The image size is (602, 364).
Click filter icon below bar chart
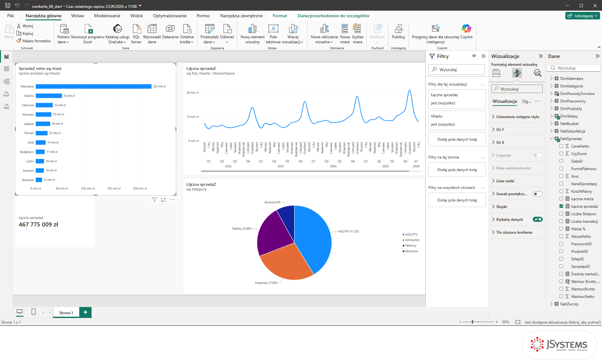[155, 200]
